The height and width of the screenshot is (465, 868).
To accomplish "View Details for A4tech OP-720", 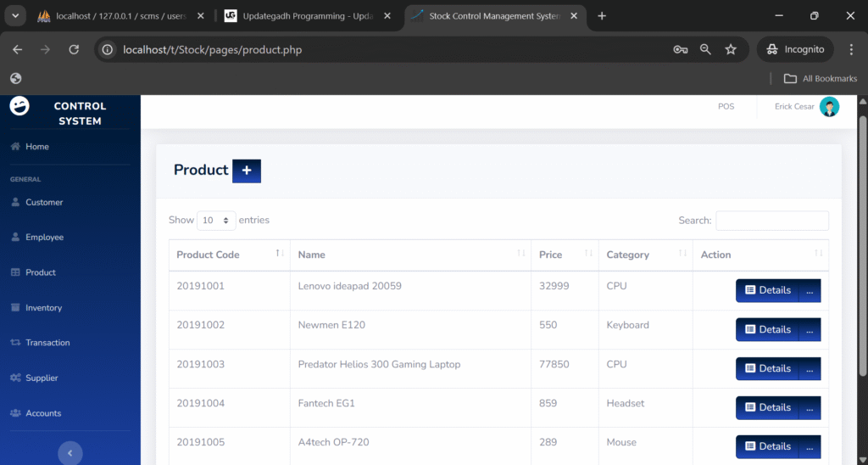I will [767, 446].
